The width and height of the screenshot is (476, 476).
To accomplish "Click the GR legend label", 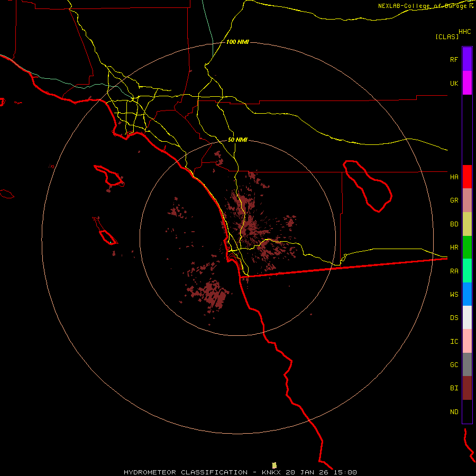I will pyautogui.click(x=454, y=200).
